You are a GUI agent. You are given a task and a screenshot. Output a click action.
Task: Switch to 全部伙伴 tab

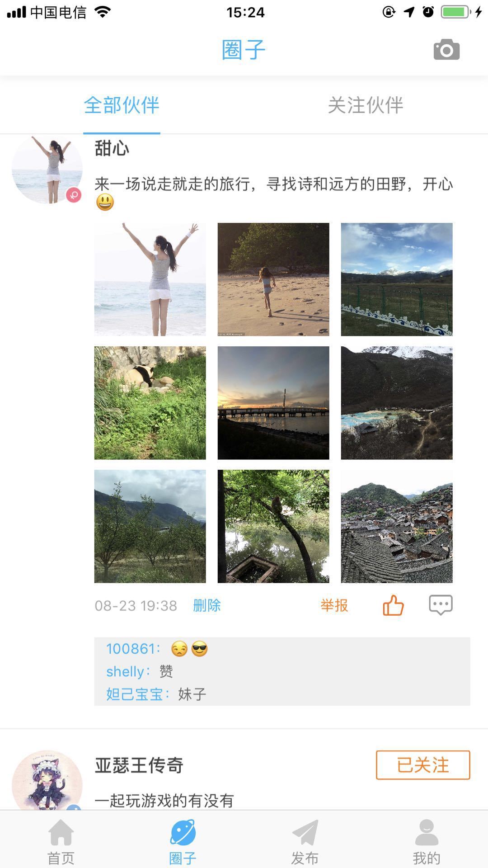click(122, 105)
